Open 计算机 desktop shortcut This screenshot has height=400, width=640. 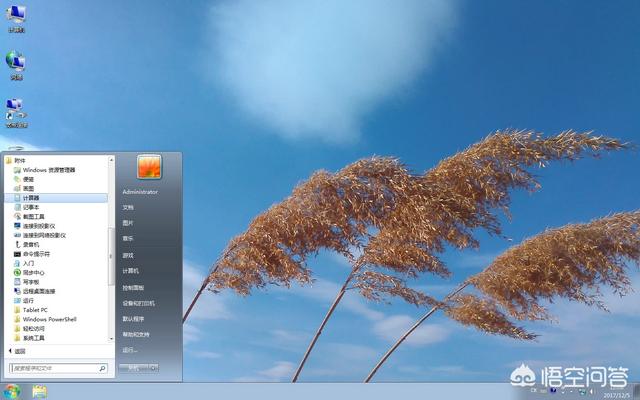[x=16, y=18]
